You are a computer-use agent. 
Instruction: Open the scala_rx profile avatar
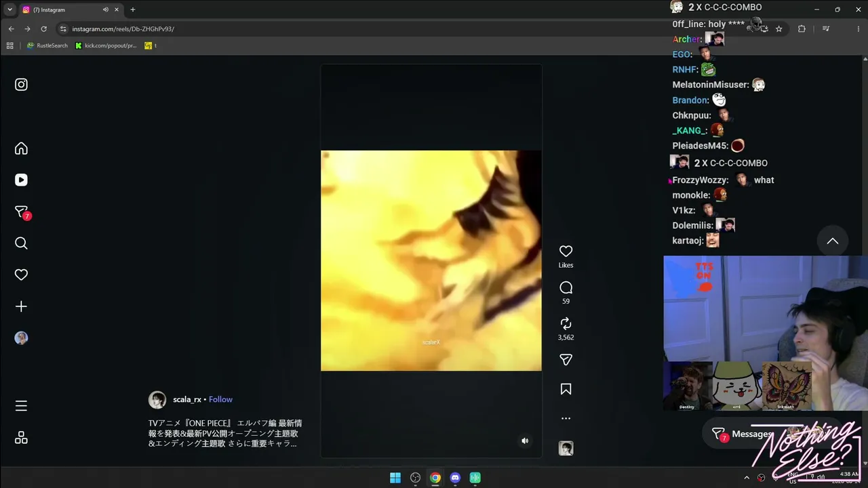pyautogui.click(x=157, y=400)
